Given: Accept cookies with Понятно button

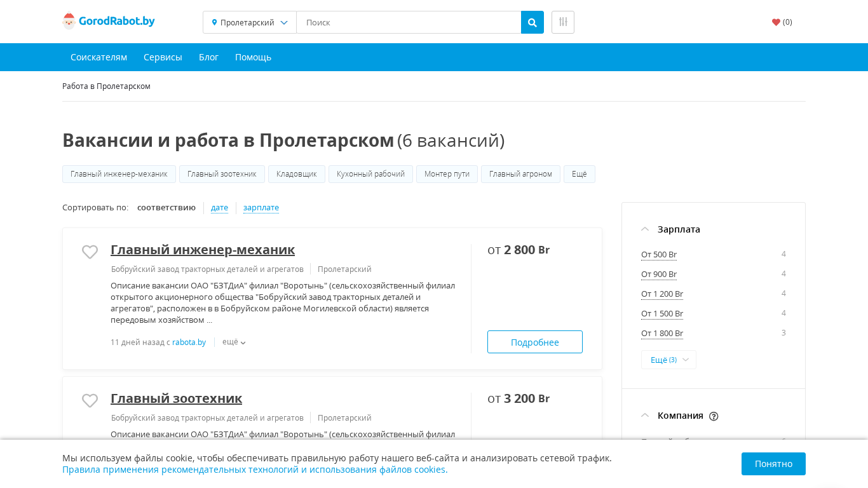Looking at the screenshot, I should [773, 464].
